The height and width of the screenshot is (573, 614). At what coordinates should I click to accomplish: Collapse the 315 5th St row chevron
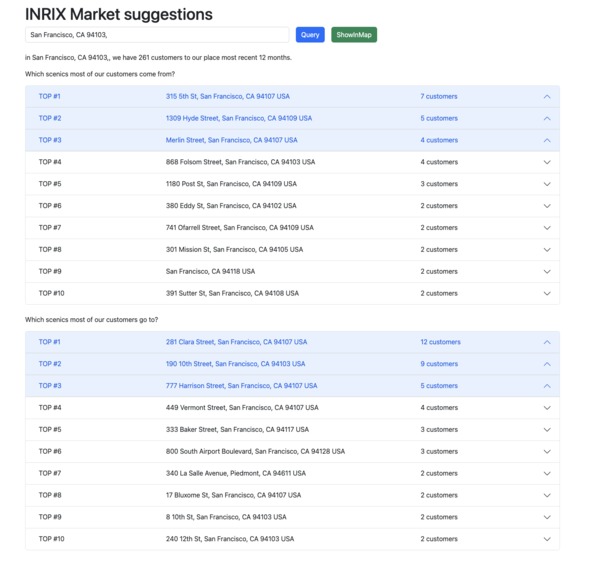coord(547,97)
